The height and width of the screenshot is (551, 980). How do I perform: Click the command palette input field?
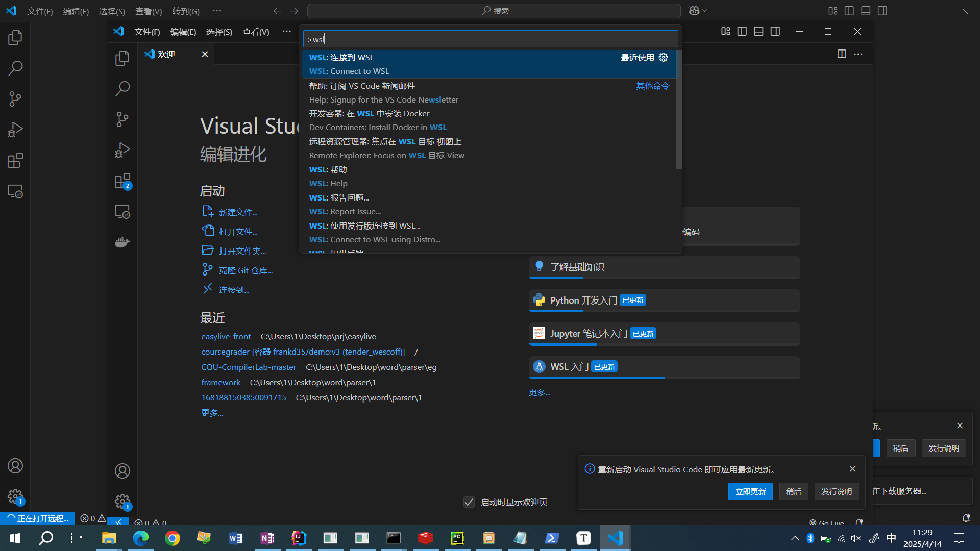(x=491, y=39)
